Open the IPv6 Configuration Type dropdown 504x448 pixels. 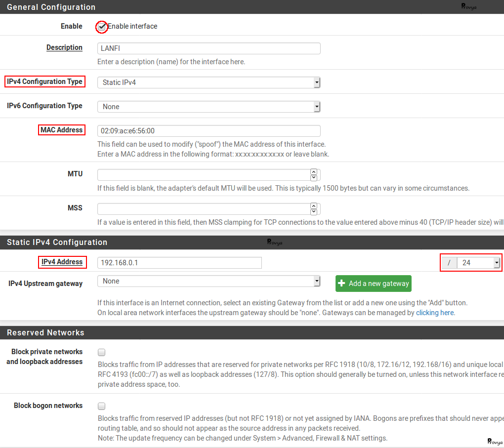pos(209,107)
